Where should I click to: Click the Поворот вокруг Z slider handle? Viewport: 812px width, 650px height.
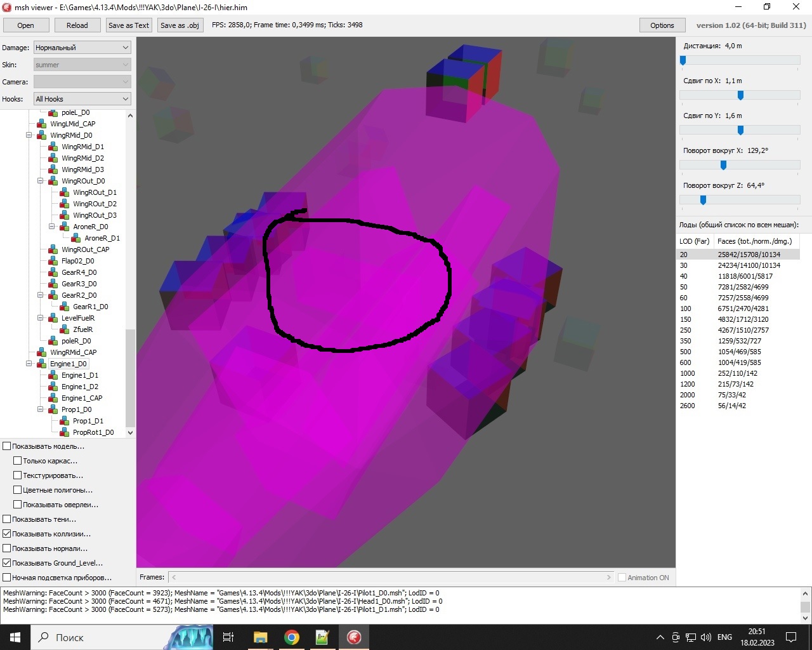pyautogui.click(x=703, y=200)
